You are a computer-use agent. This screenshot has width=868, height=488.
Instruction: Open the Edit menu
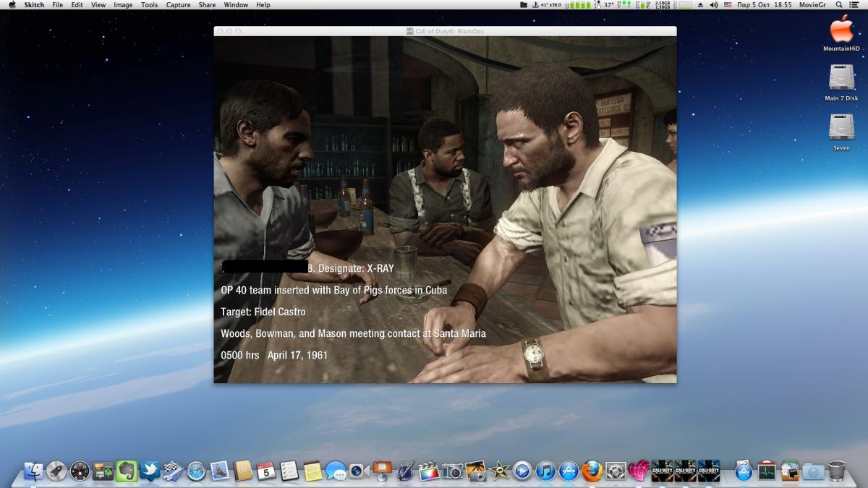coord(77,4)
